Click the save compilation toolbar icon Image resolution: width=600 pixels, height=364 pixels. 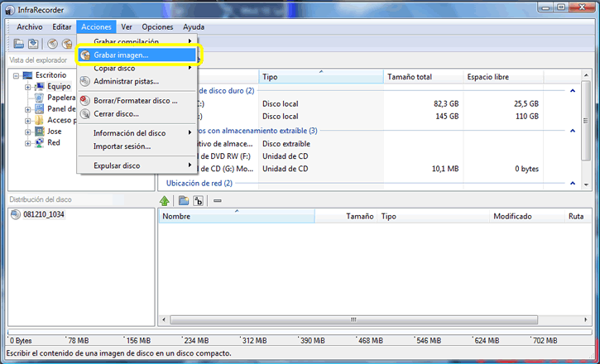click(31, 44)
